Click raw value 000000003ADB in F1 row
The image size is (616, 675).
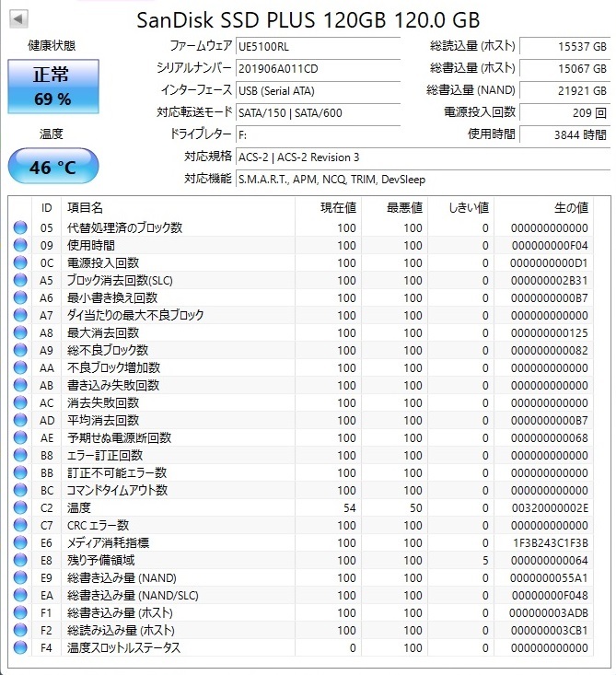pyautogui.click(x=549, y=612)
